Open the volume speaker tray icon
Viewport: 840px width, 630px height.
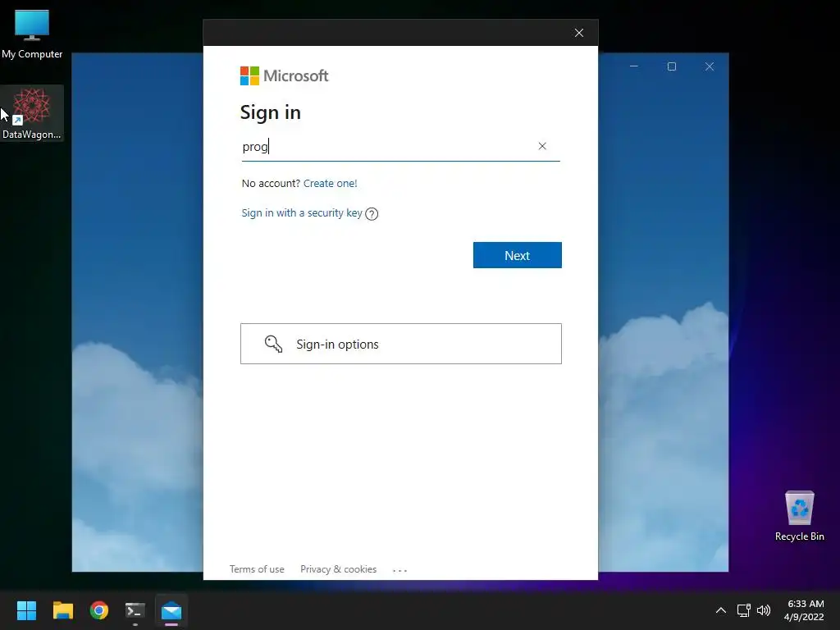coord(764,610)
